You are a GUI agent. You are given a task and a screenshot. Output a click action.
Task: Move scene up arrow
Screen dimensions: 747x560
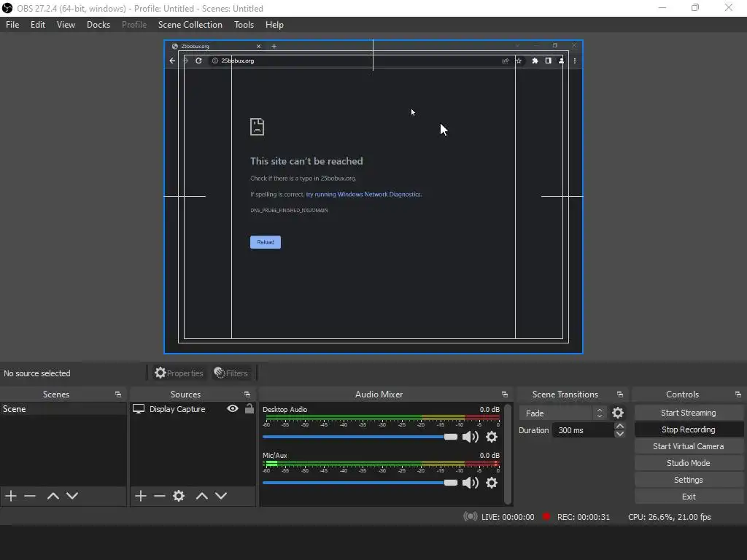[53, 496]
